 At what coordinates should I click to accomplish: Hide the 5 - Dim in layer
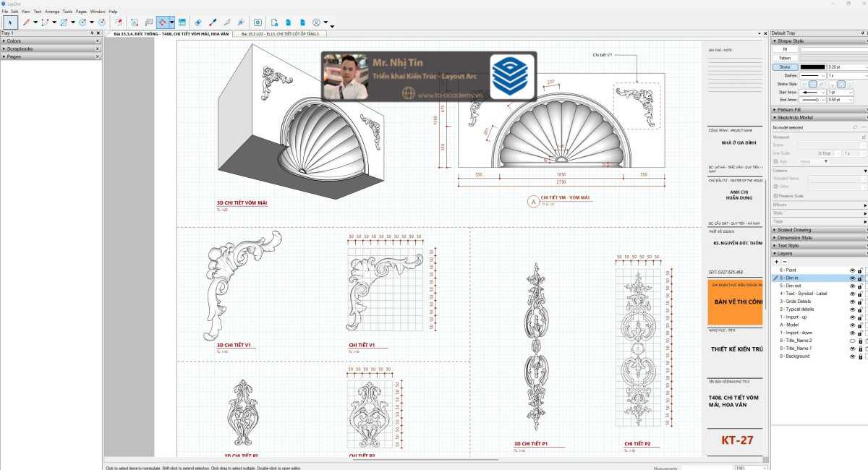coord(852,278)
